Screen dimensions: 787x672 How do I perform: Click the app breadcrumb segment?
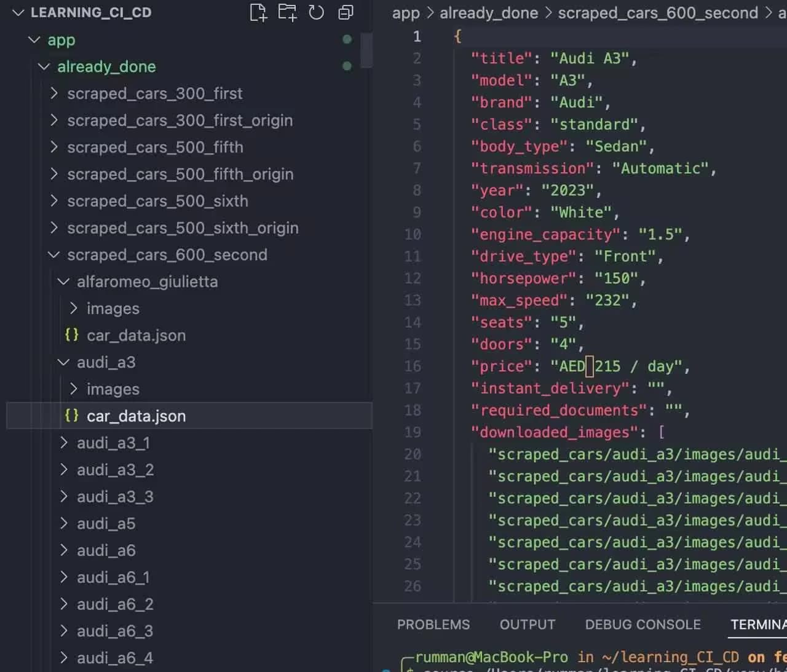click(x=406, y=13)
